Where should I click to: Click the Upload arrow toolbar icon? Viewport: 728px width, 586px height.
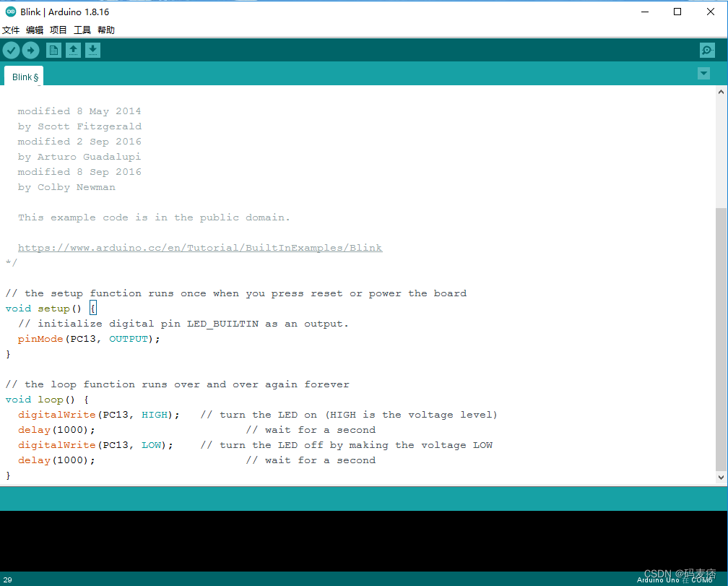[x=30, y=50]
